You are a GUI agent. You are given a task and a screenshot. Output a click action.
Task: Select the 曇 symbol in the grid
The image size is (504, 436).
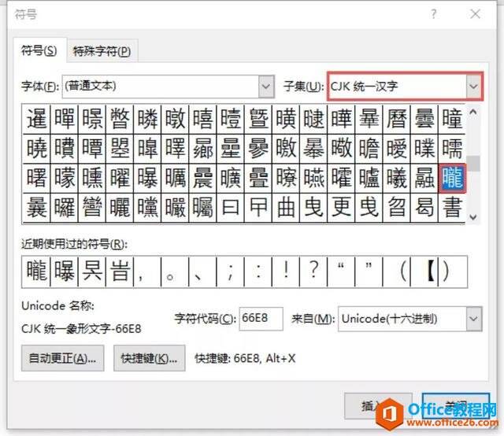tap(424, 119)
